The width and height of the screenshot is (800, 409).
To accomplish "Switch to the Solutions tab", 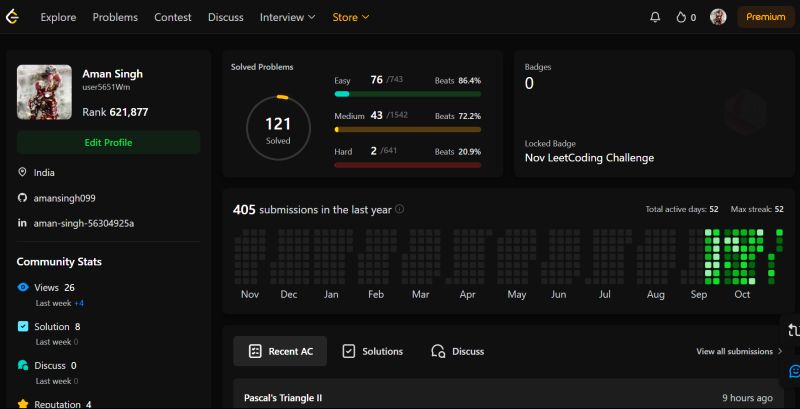I will tap(372, 351).
